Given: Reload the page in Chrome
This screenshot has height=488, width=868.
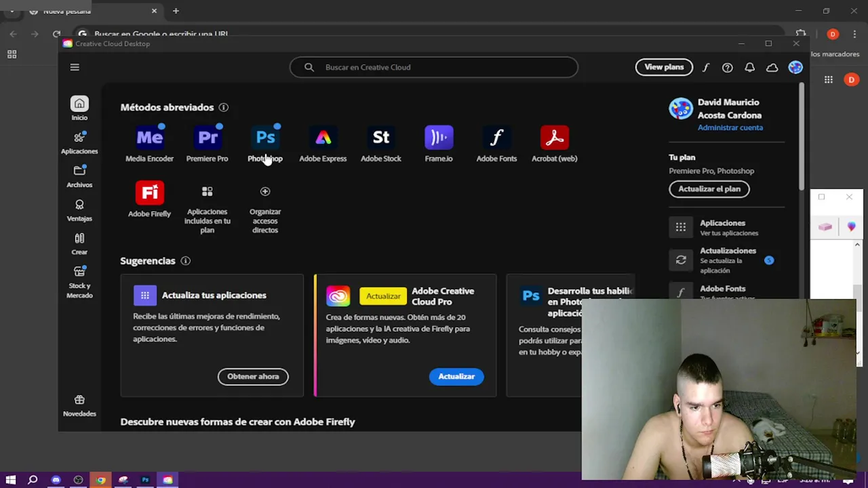Looking at the screenshot, I should point(56,34).
